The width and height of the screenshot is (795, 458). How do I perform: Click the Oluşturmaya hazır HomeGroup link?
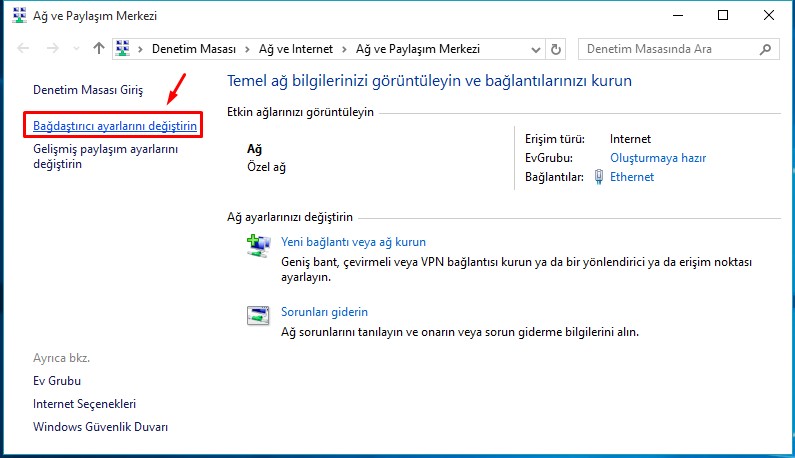658,158
